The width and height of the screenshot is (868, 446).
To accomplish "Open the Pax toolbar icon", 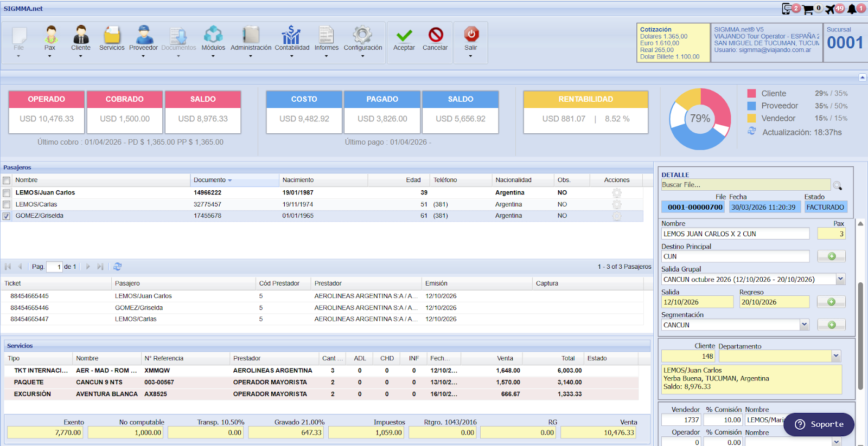I will click(x=50, y=36).
